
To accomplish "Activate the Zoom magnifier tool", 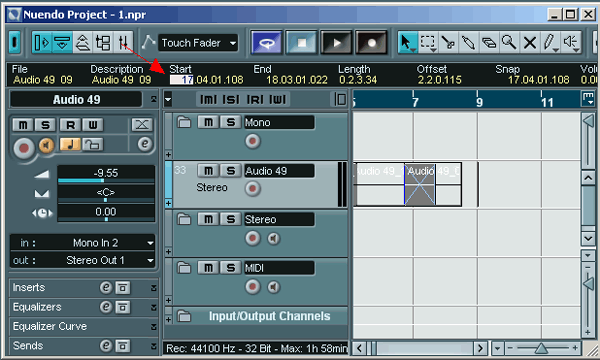I will click(509, 42).
